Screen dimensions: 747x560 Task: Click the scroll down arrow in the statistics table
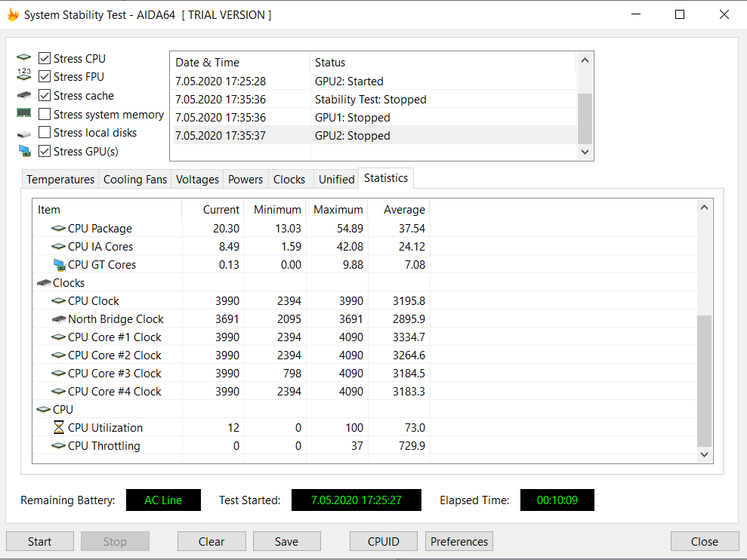[704, 454]
